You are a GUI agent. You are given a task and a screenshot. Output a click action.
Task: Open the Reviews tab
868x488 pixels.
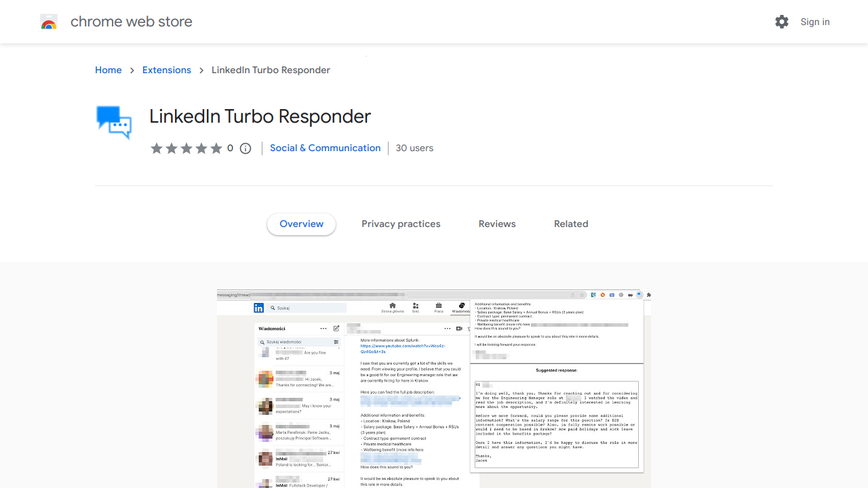coord(497,224)
